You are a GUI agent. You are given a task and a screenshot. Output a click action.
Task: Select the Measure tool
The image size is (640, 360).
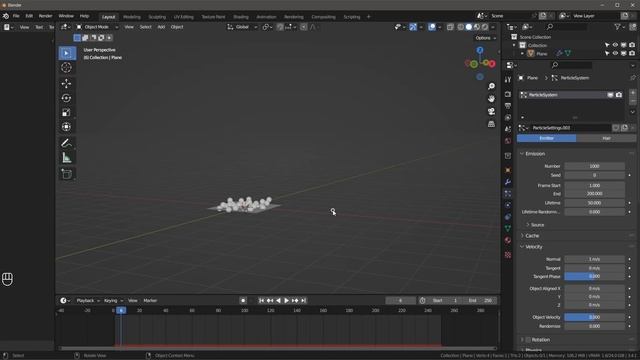66,158
